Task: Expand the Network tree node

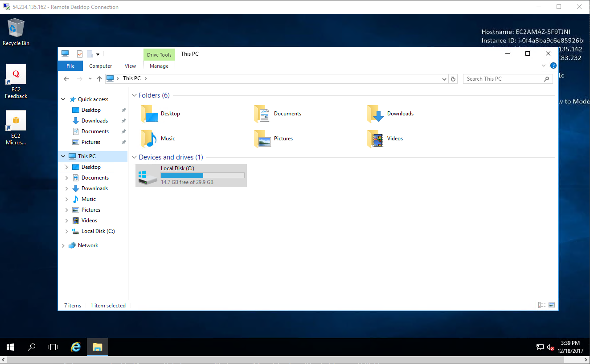Action: pos(63,245)
